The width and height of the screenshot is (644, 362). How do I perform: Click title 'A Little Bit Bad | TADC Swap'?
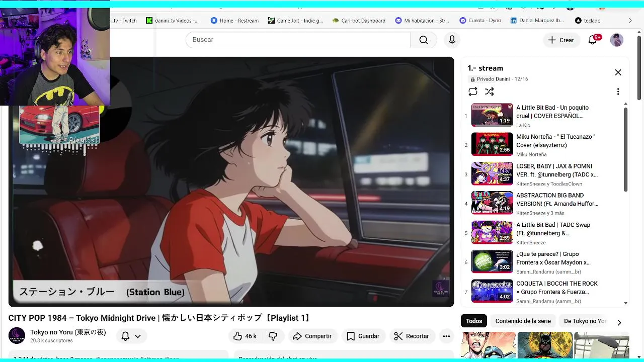point(553,229)
